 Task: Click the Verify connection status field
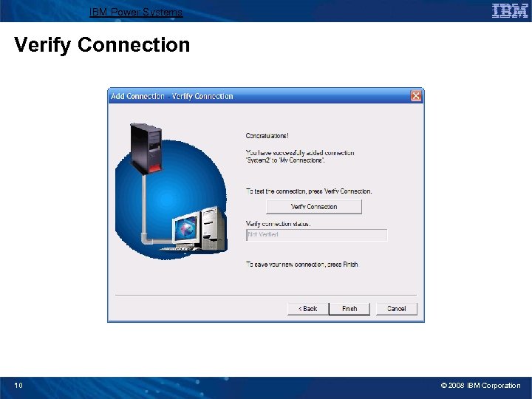[316, 235]
